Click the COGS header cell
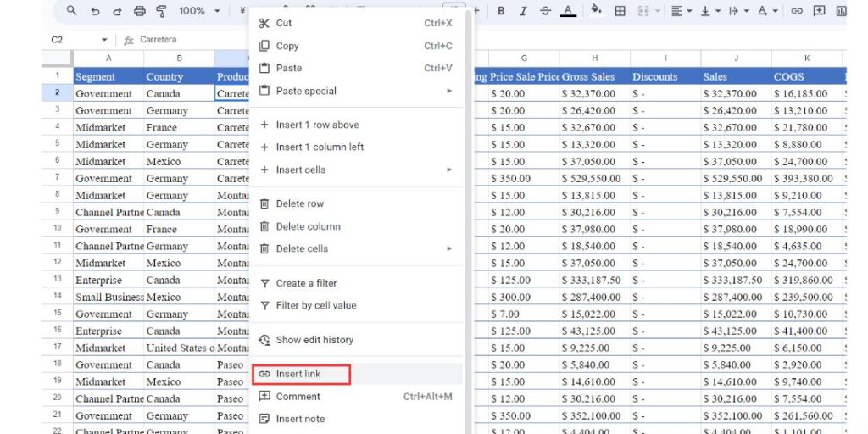 click(807, 76)
